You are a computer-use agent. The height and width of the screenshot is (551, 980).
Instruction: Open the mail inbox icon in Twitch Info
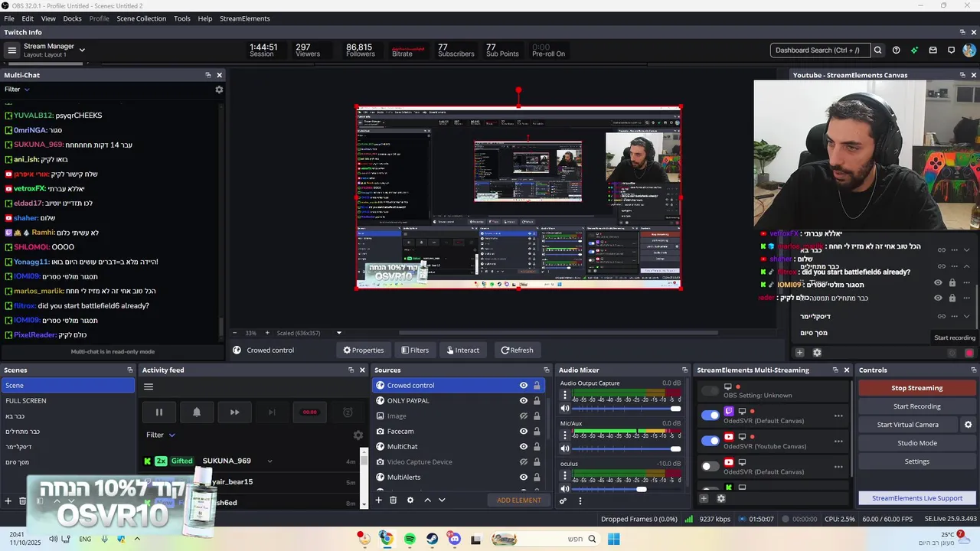(933, 51)
